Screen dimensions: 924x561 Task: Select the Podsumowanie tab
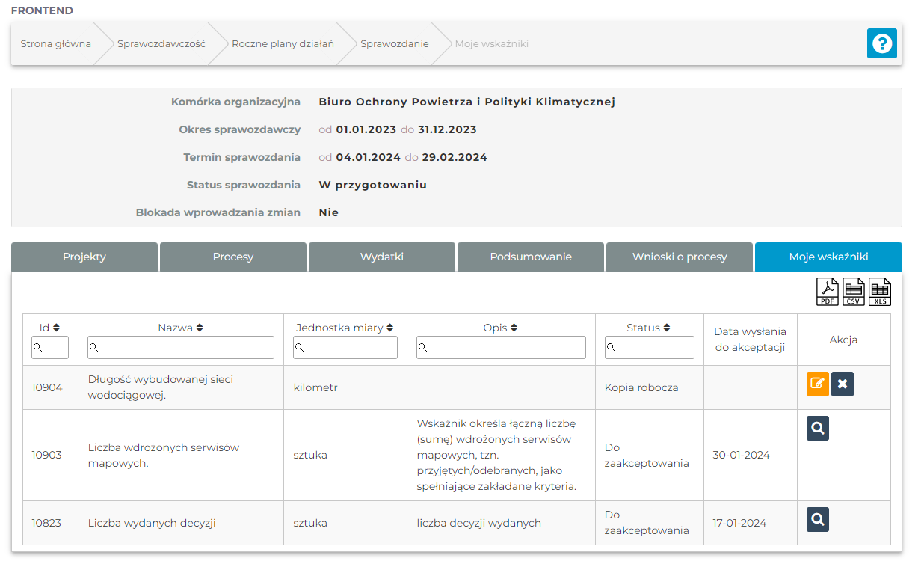tap(531, 257)
